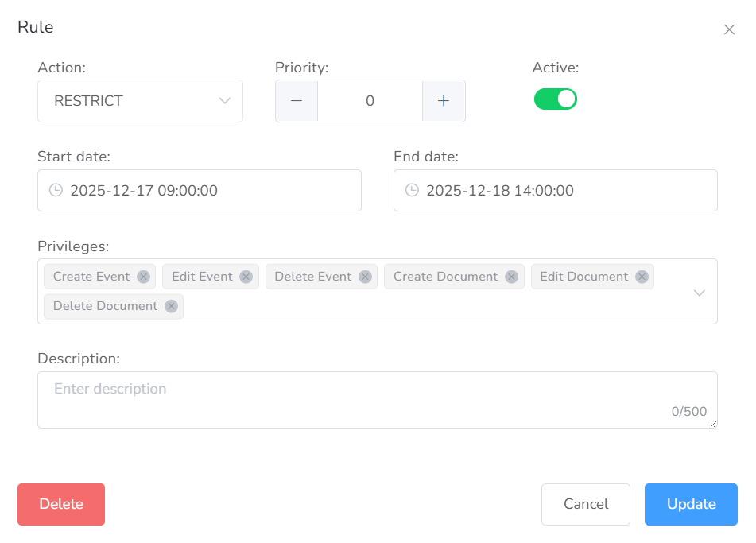
Task: Focus the Priority number input field
Action: point(370,101)
